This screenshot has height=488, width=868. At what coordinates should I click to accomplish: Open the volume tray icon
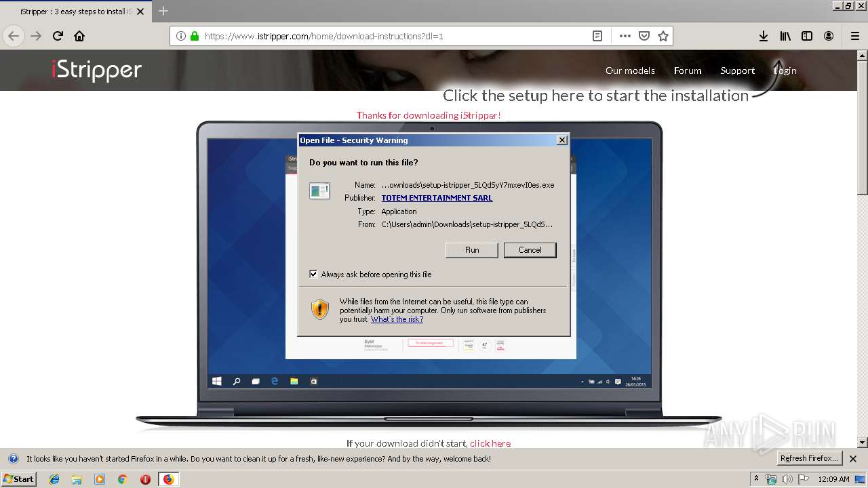pos(787,479)
